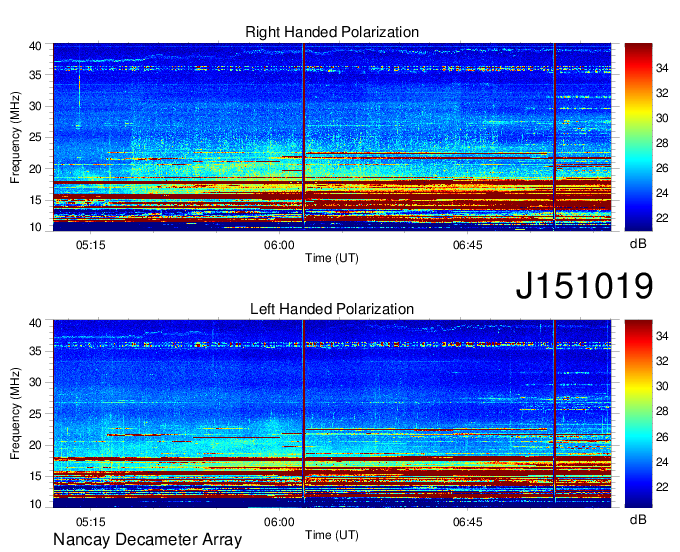Viewport: 680px width, 552px height.
Task: Click the 05:15 tick label on top plot
Action: point(91,245)
